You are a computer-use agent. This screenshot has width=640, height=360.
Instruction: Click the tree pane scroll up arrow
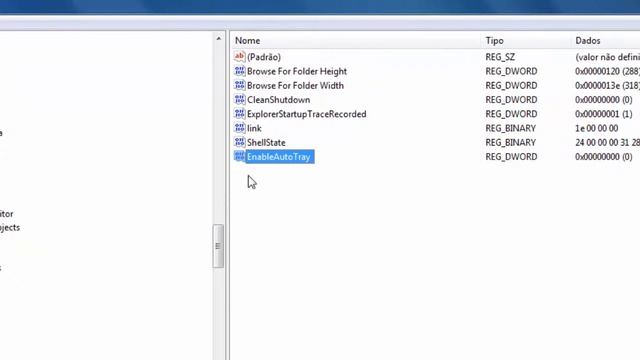218,39
